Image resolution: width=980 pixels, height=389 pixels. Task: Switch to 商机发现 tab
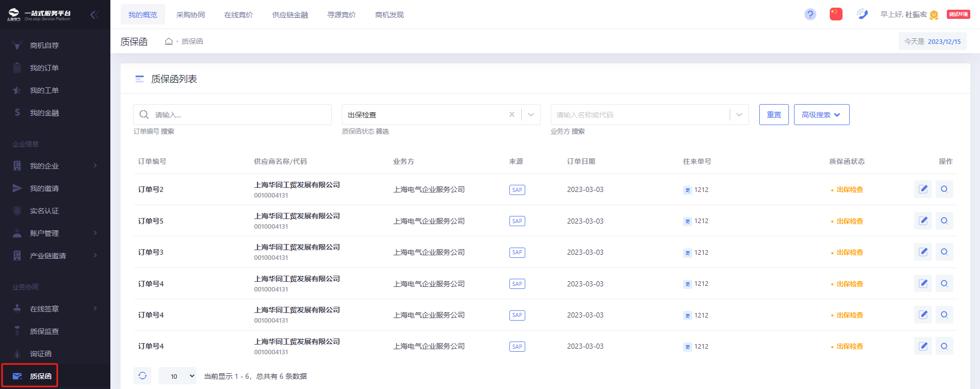pyautogui.click(x=389, y=15)
